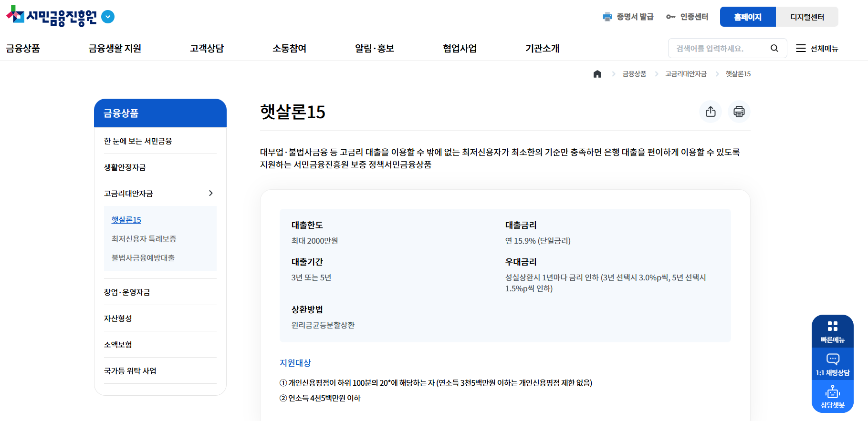Select the 햇살론15 sidebar link
The image size is (868, 421).
click(126, 220)
